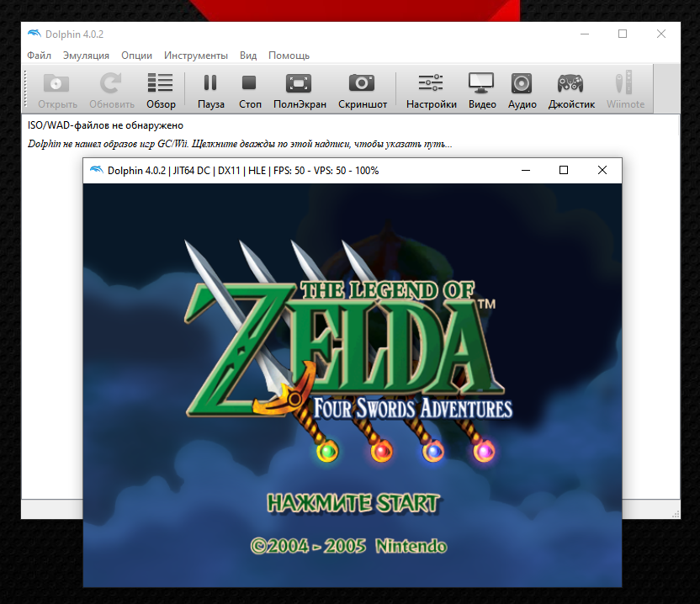Click the Dolphin logo in main window title

point(34,34)
